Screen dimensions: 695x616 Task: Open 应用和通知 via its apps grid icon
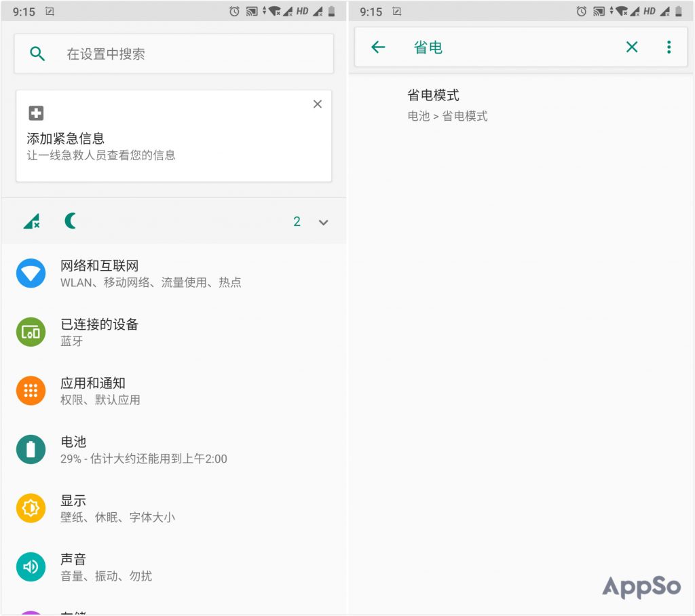click(x=30, y=390)
